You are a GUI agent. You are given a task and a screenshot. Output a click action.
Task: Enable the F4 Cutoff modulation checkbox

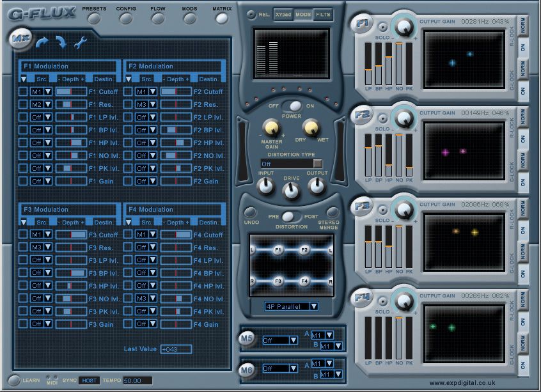pos(128,234)
